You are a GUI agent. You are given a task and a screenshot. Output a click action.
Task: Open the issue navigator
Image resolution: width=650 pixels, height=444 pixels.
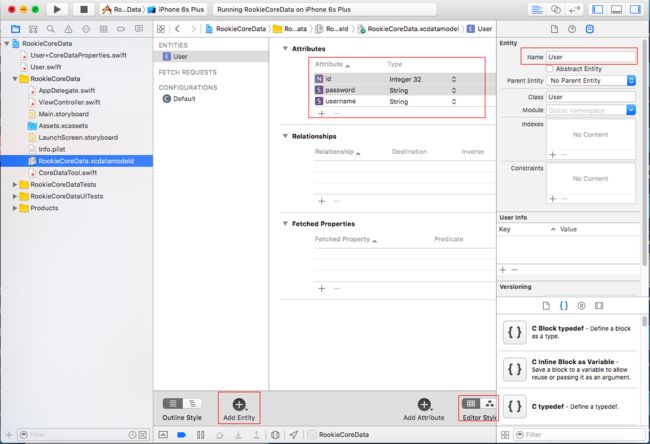pyautogui.click(x=68, y=29)
